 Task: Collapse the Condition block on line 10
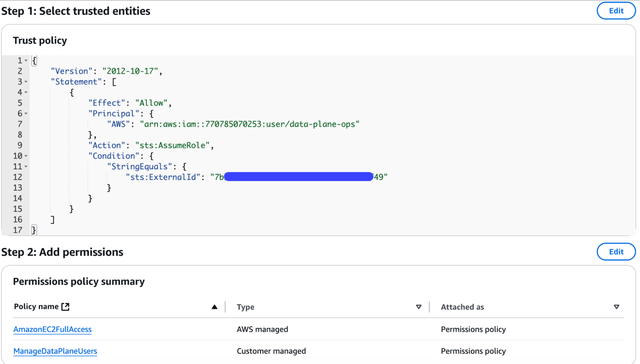pos(25,156)
